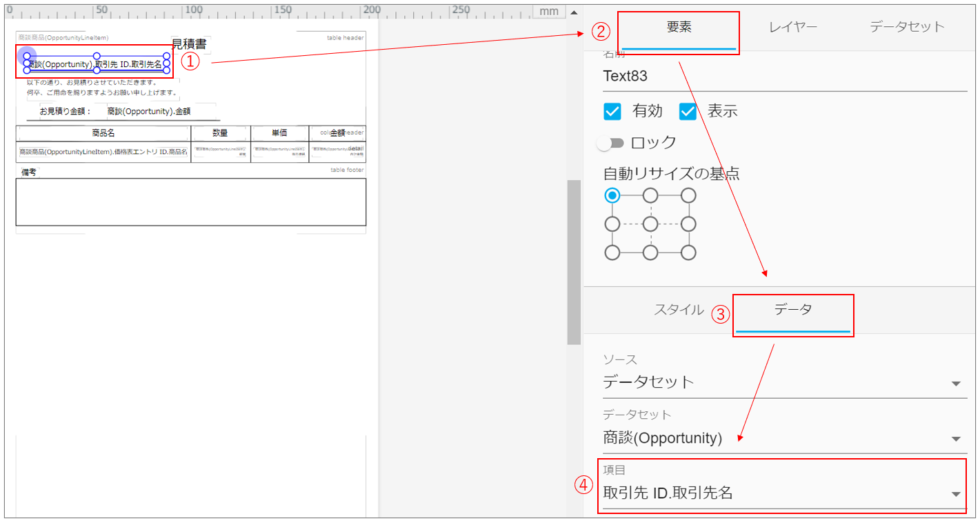This screenshot has height=523, width=980.
Task: Click the canvas vertical scrollbar thumb
Action: click(x=574, y=262)
